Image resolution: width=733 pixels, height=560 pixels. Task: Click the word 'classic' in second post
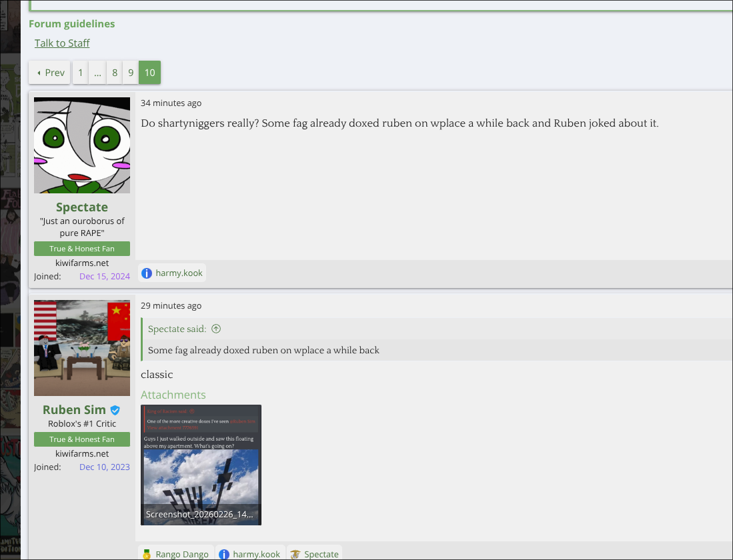(x=157, y=375)
